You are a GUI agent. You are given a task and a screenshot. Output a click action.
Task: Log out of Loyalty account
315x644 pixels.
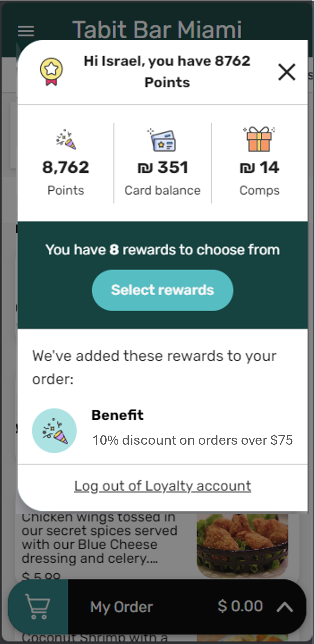(x=163, y=486)
